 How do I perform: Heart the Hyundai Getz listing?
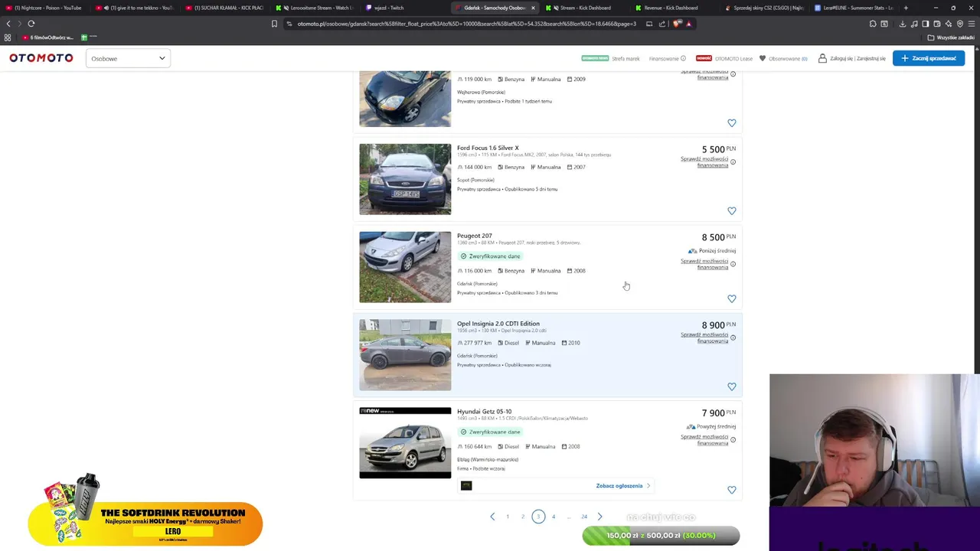[x=732, y=490]
